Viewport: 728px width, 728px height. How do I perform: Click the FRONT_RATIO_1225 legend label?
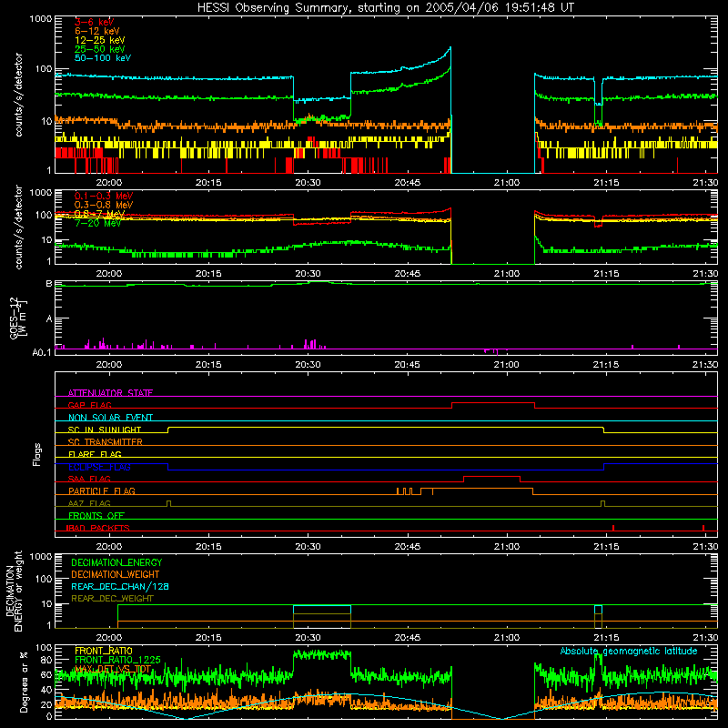point(117,660)
